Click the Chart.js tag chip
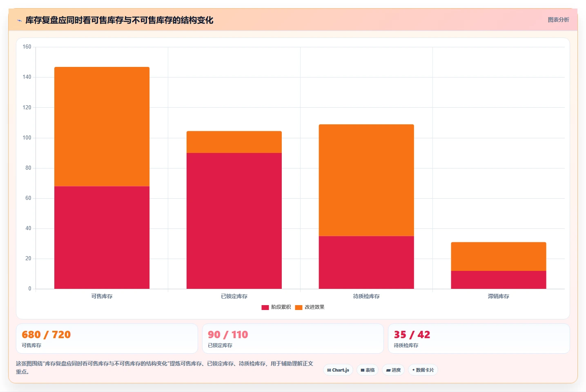The image size is (586, 392). pyautogui.click(x=338, y=370)
